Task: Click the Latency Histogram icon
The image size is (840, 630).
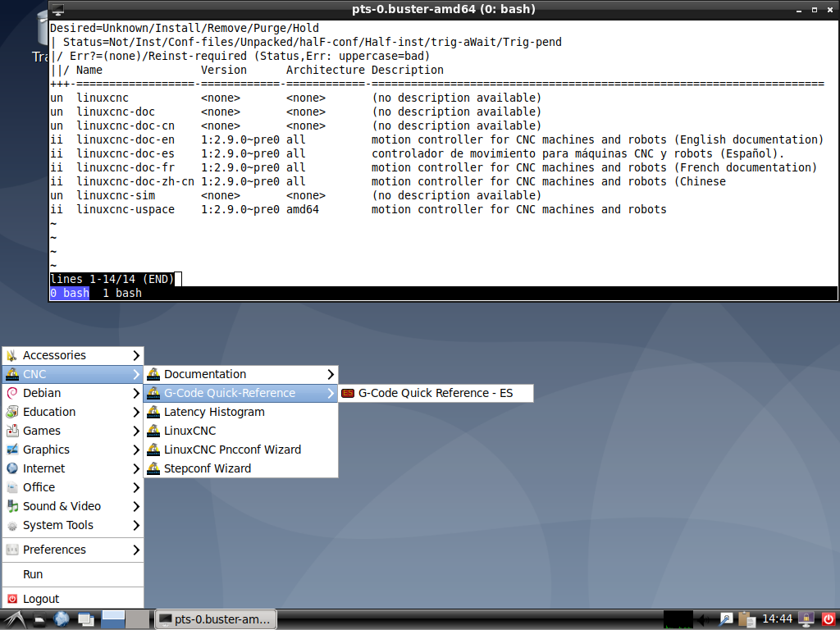Action: pos(153,412)
